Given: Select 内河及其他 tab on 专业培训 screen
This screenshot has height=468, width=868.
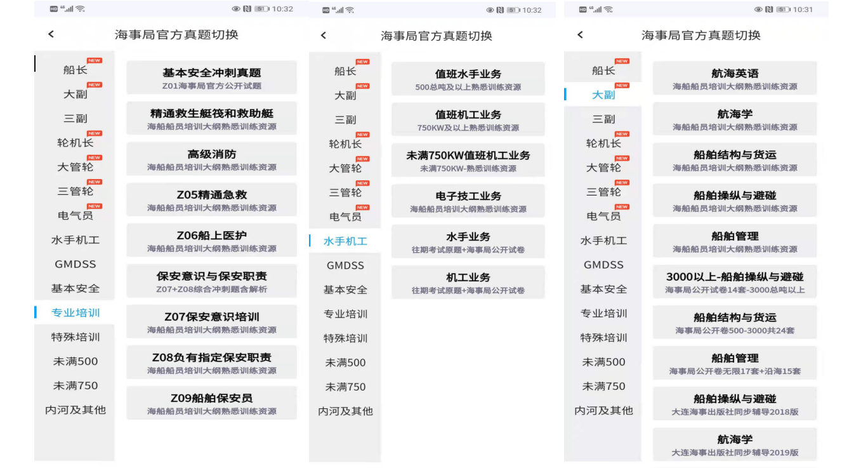Looking at the screenshot, I should point(75,410).
